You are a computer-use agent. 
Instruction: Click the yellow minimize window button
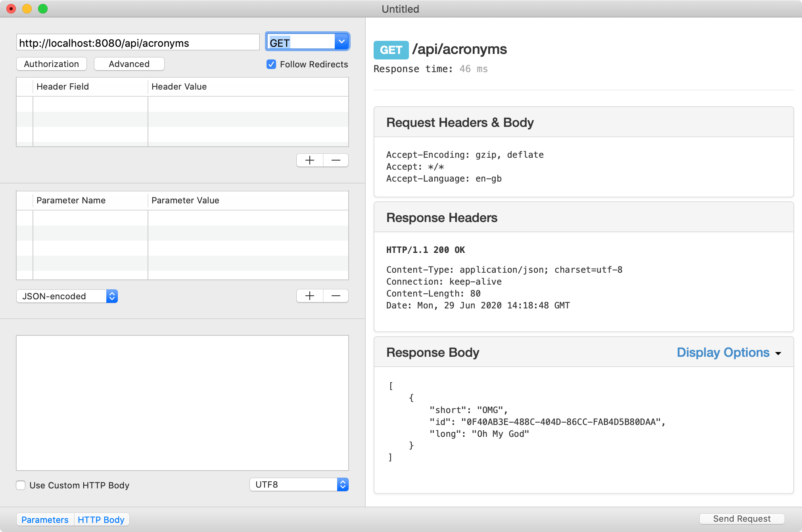click(27, 8)
